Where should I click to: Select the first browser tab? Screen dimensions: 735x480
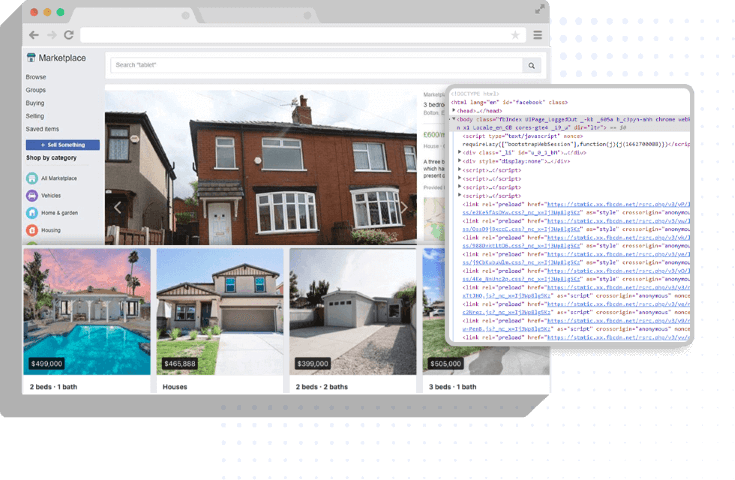(135, 15)
